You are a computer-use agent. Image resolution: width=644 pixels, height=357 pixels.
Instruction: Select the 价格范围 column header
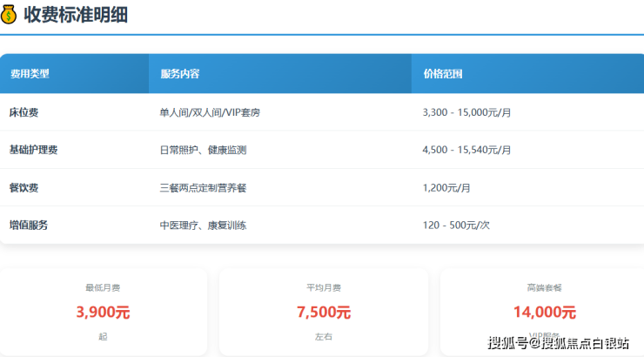pyautogui.click(x=443, y=74)
